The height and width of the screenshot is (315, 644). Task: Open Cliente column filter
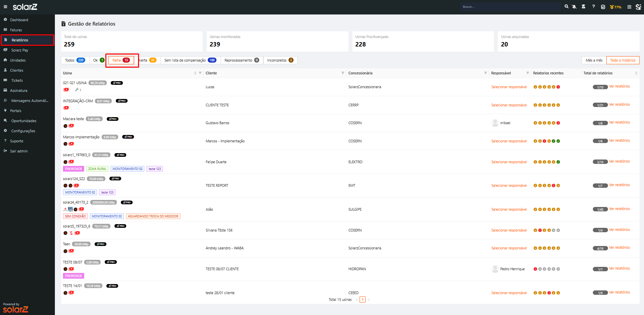pos(343,73)
